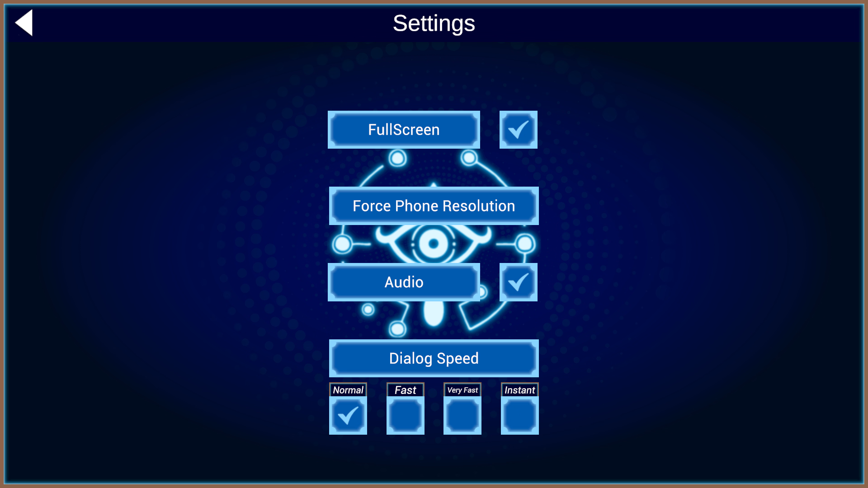The image size is (868, 488).
Task: Choose the Fast dialog speed option
Action: tap(406, 415)
